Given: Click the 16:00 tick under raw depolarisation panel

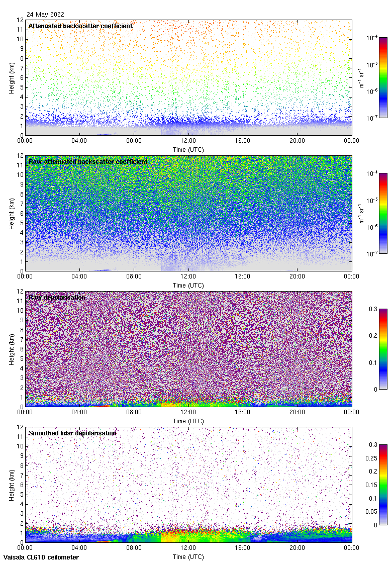Looking at the screenshot, I should [x=243, y=413].
